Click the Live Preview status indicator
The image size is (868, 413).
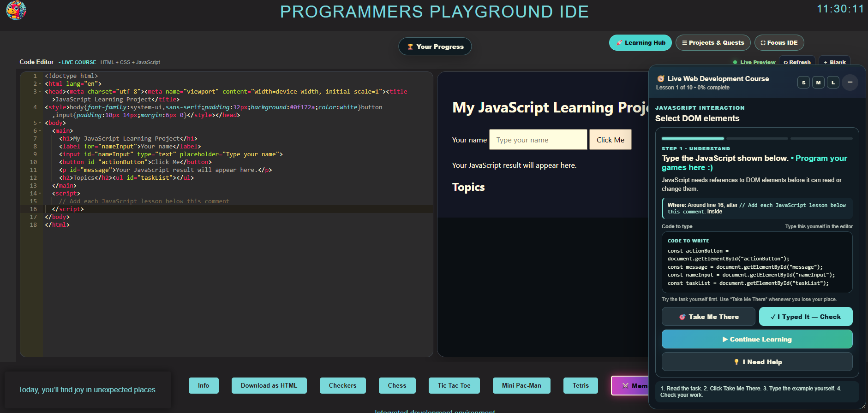[x=754, y=62]
